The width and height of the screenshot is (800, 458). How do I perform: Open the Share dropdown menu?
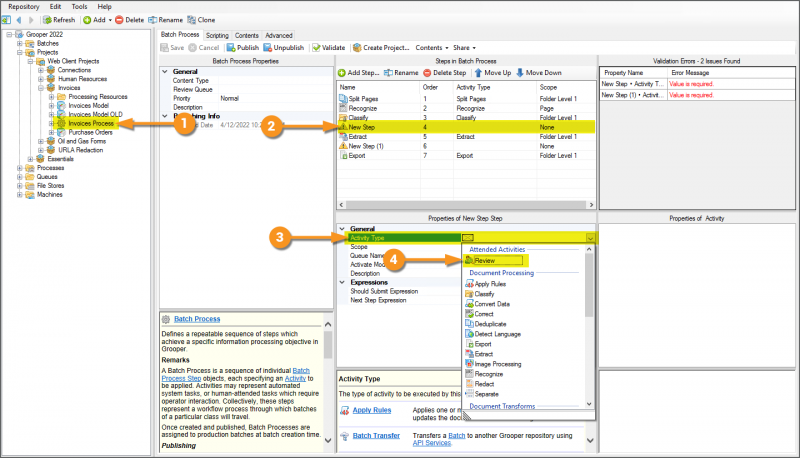(x=464, y=47)
